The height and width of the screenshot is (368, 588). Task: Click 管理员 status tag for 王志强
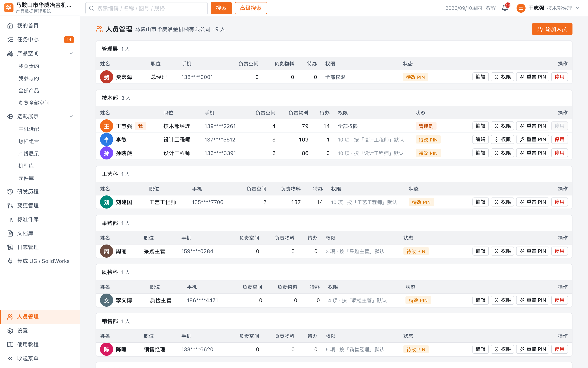(x=426, y=126)
